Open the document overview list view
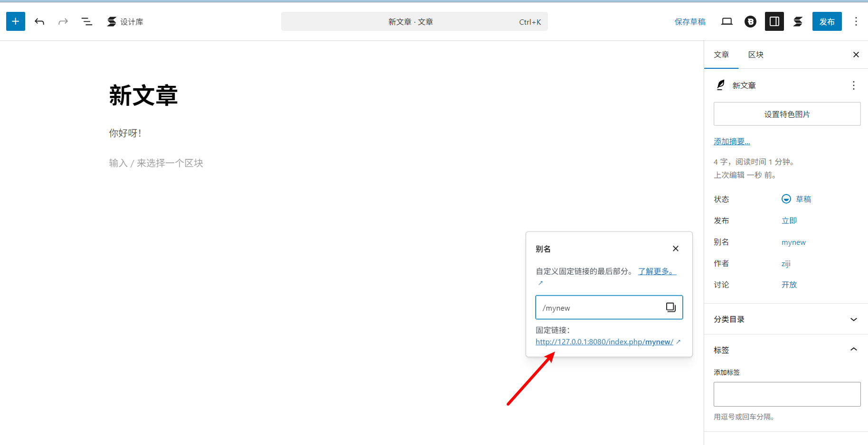Viewport: 868px width, 445px height. pos(87,21)
